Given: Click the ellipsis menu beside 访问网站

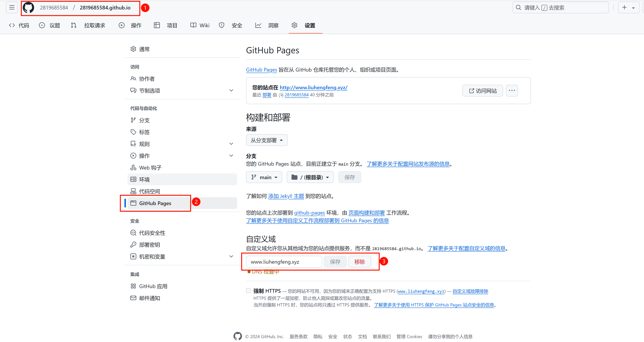Looking at the screenshot, I should (512, 90).
